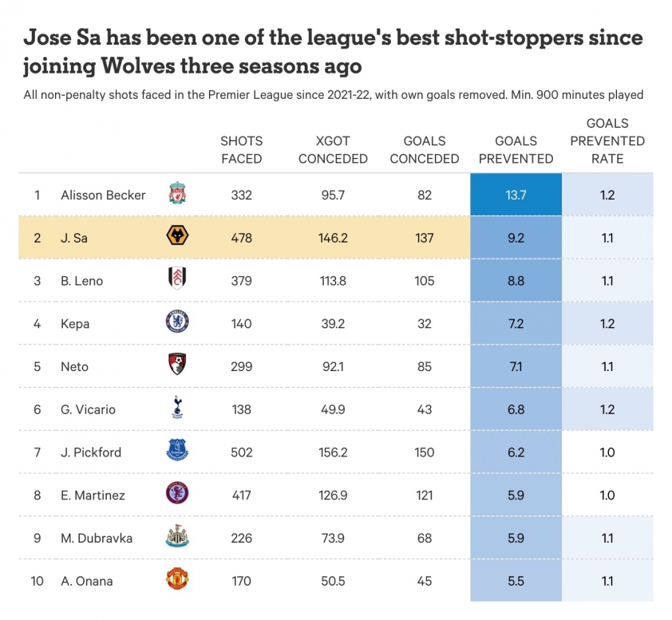This screenshot has width=672, height=620.
Task: Click the Shots Faced column header
Action: click(241, 150)
